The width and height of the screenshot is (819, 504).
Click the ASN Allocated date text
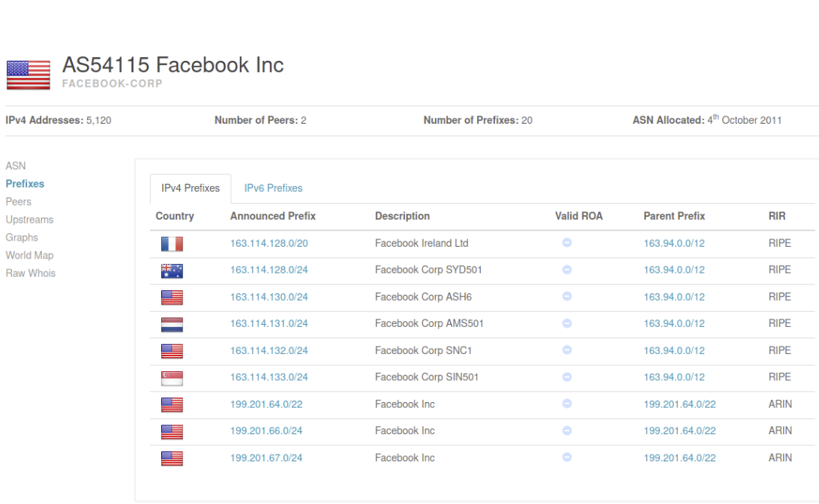(744, 120)
